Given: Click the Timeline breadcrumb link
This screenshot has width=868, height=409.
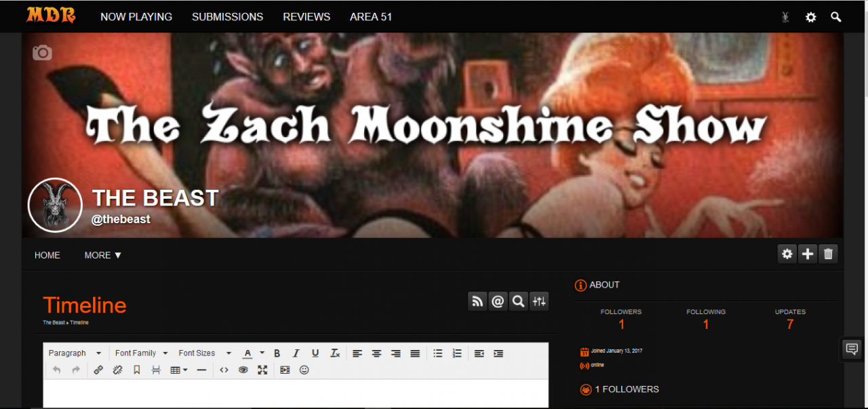Looking at the screenshot, I should click(79, 323).
